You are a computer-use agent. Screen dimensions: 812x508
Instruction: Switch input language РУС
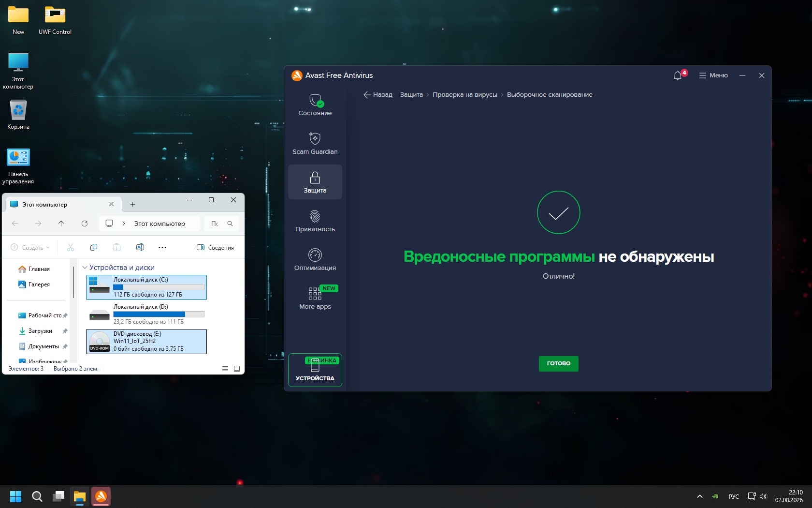point(734,496)
